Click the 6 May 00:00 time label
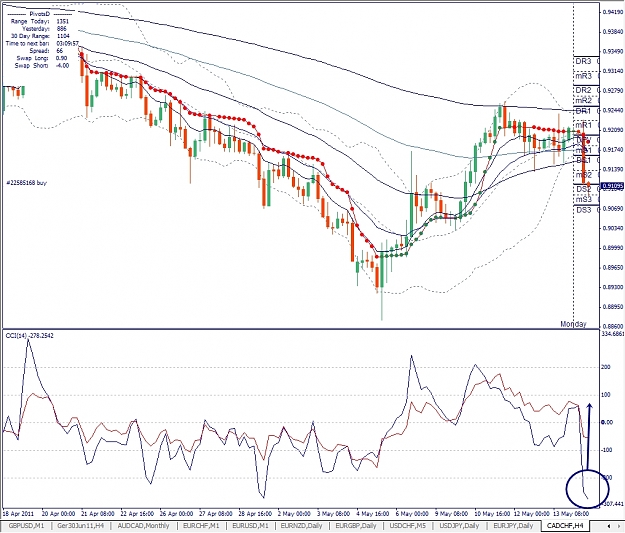 pos(412,513)
